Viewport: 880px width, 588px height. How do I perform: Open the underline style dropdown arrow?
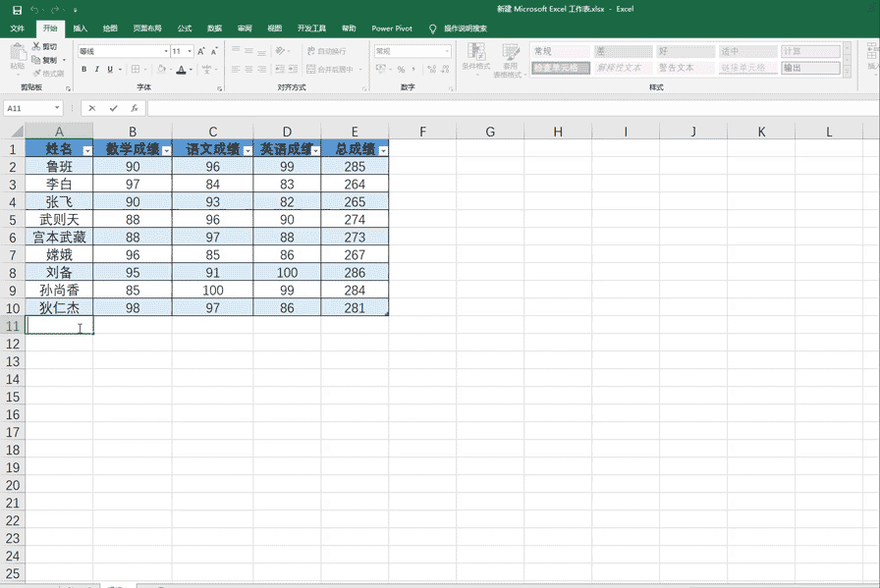[120, 69]
